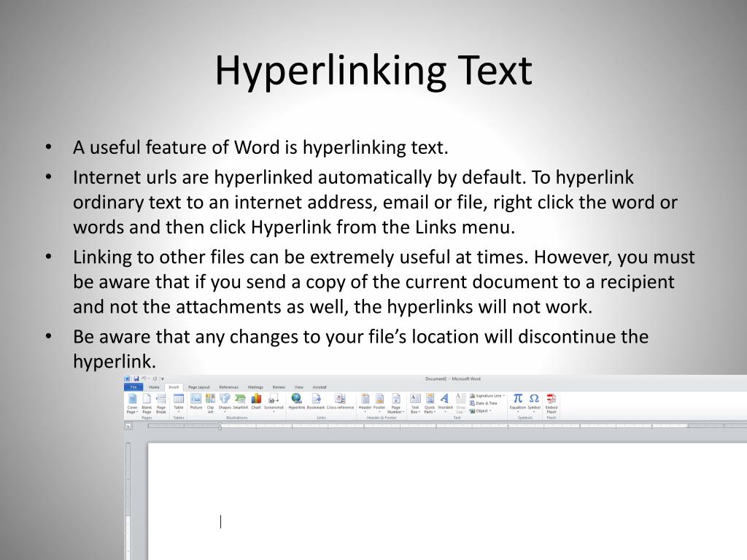Viewport: 747px width, 560px height.
Task: Add a Signature Line
Action: 487,396
